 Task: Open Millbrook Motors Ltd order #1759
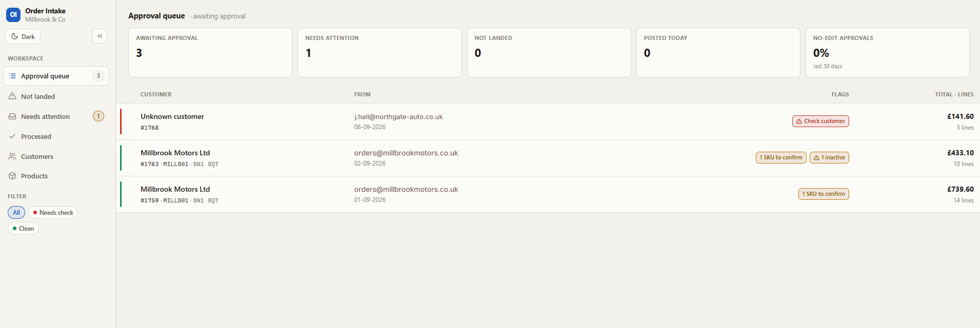coord(548,194)
